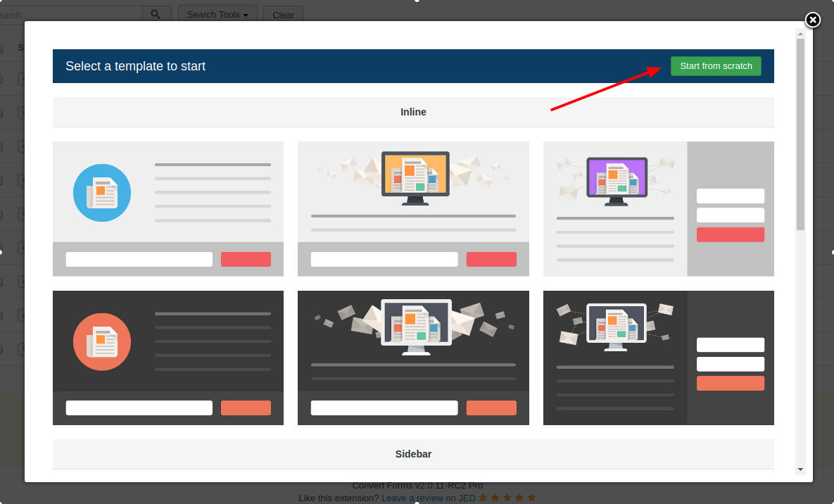The width and height of the screenshot is (834, 504).
Task: Click the Start from scratch button
Action: 715,66
